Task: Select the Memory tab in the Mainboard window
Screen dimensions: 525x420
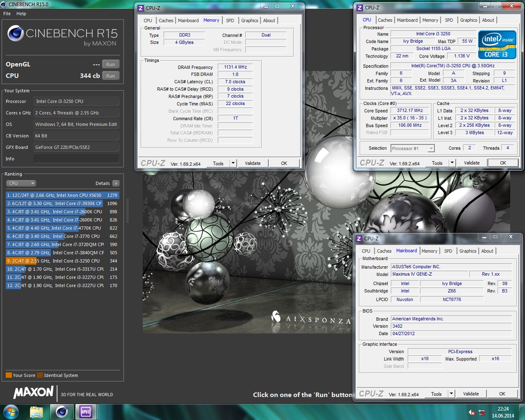Action: pyautogui.click(x=429, y=251)
